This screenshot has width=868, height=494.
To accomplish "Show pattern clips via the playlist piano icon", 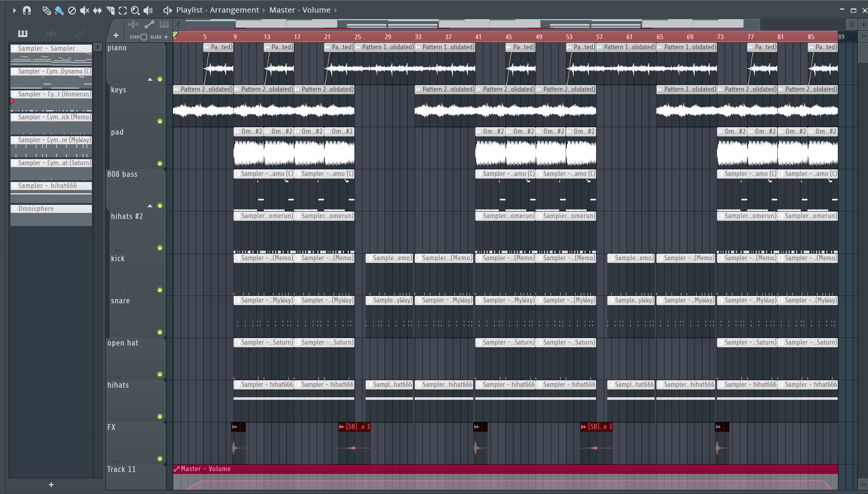I will pos(164,24).
